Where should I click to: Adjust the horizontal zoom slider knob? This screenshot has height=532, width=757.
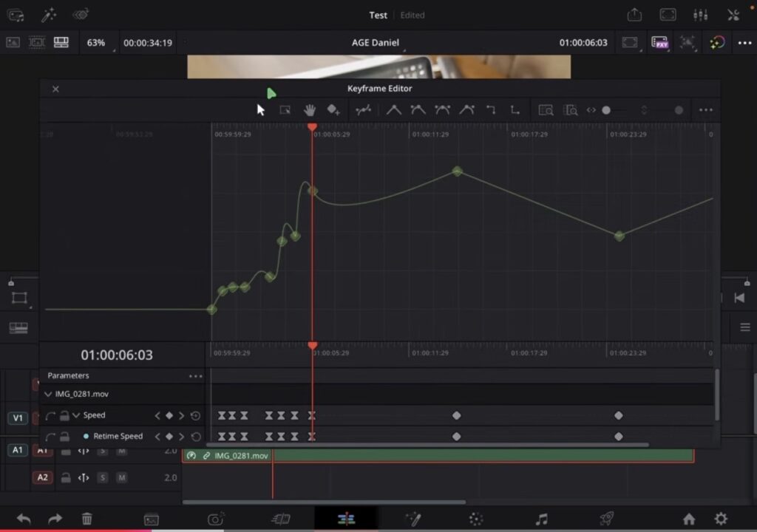click(606, 110)
